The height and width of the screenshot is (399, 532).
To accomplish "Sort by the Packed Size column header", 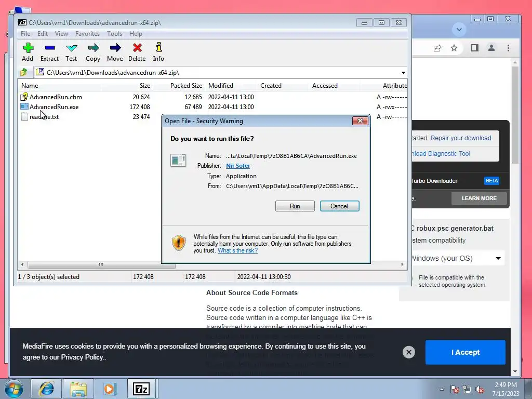I will coord(179,86).
